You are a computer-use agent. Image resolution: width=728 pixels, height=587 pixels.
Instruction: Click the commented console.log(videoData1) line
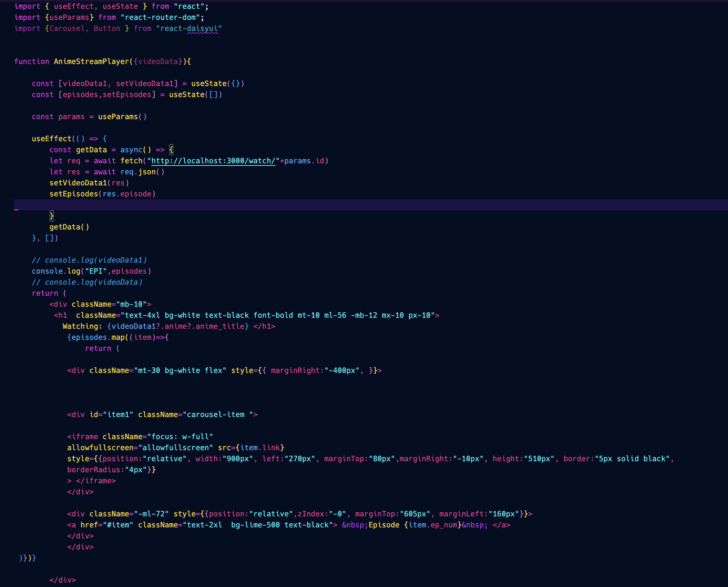(x=89, y=260)
